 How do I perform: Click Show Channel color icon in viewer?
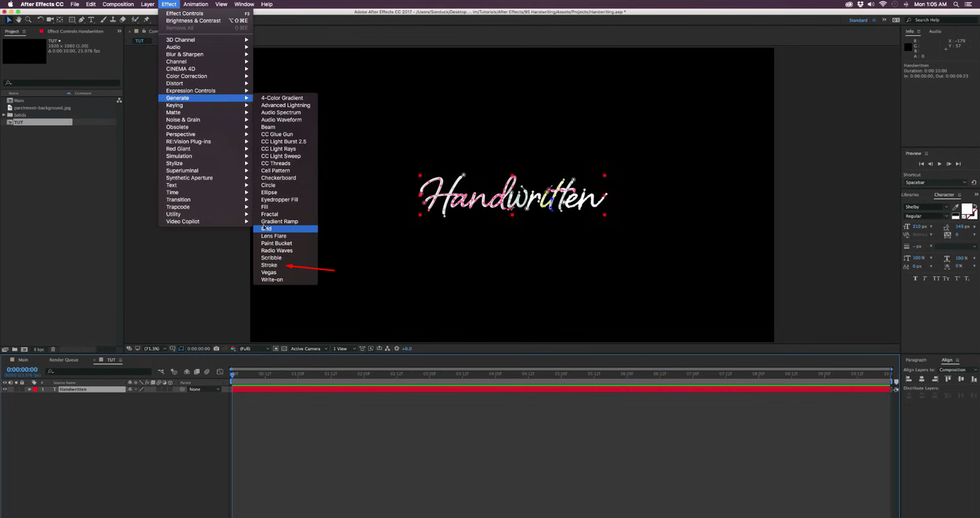234,349
